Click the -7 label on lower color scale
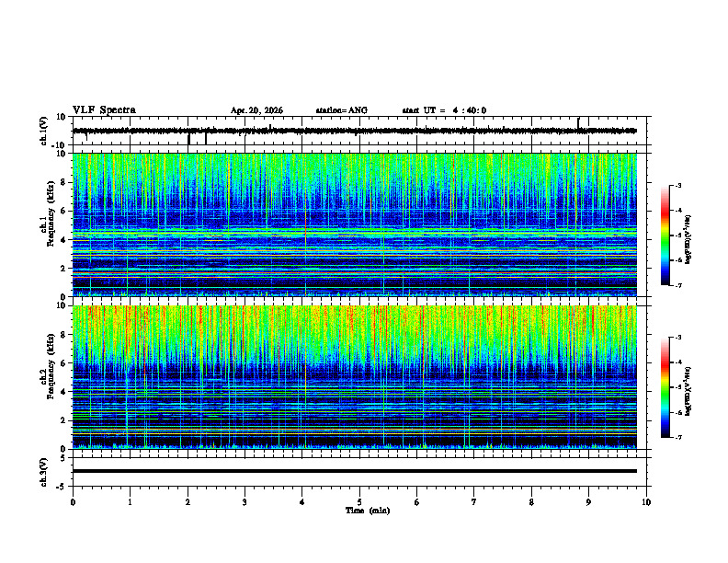728x563 pixels. (x=678, y=438)
